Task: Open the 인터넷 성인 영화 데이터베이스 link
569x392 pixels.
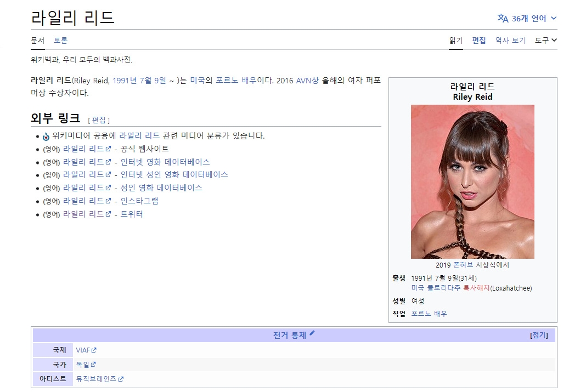Action: click(x=174, y=175)
